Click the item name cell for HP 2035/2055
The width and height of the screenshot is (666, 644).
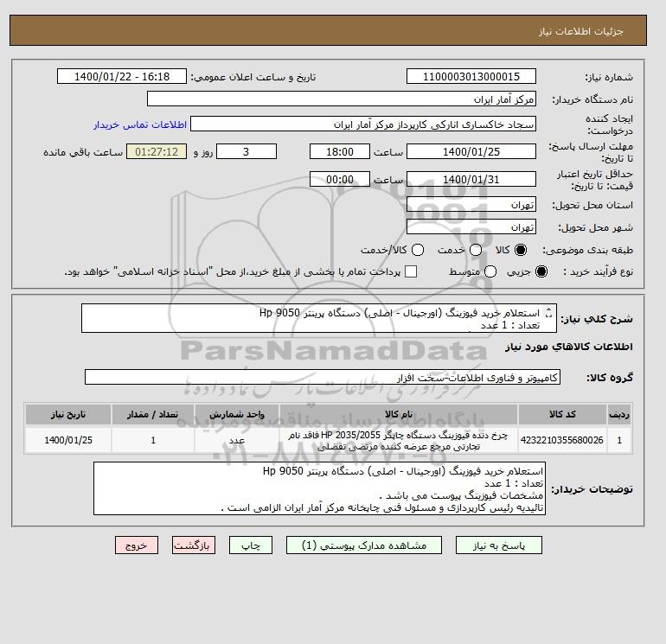click(399, 440)
